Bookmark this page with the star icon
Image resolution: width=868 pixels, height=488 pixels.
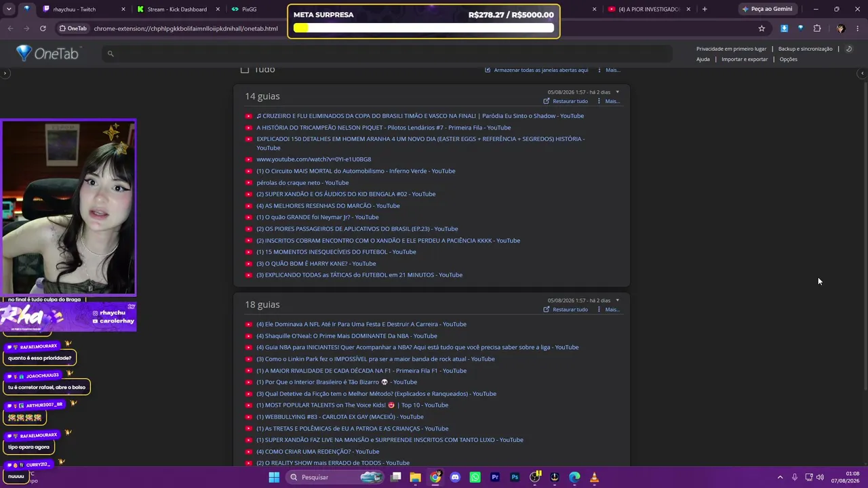coord(762,28)
